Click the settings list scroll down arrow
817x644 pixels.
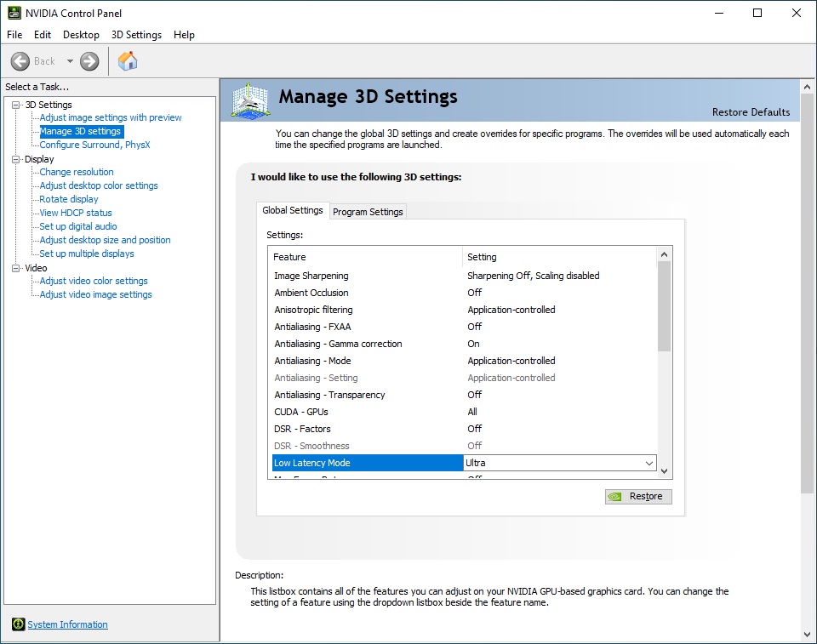point(665,470)
